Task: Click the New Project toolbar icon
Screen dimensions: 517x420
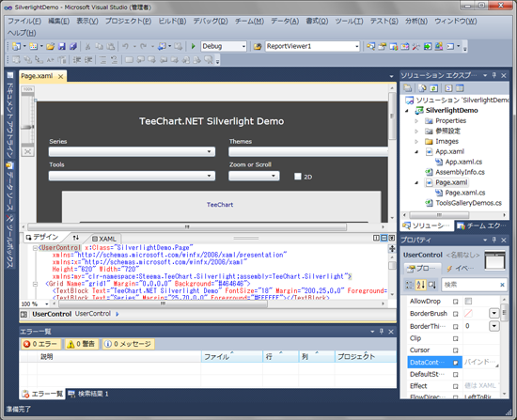Action: [x=16, y=46]
